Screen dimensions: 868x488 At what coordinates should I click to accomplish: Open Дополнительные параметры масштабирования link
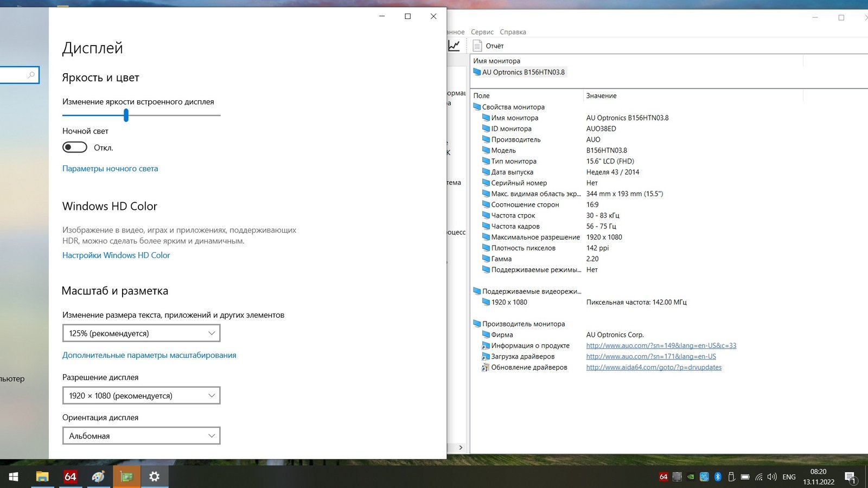pyautogui.click(x=149, y=355)
